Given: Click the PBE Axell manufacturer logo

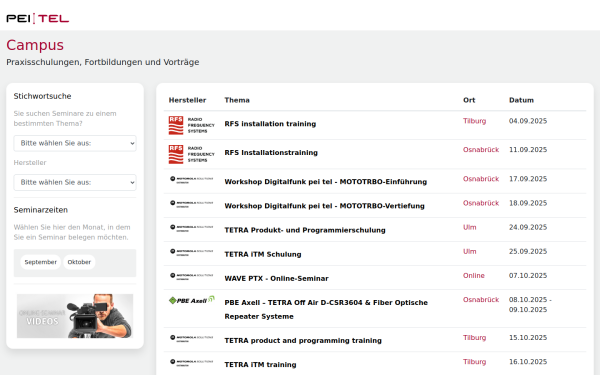Looking at the screenshot, I should click(192, 300).
